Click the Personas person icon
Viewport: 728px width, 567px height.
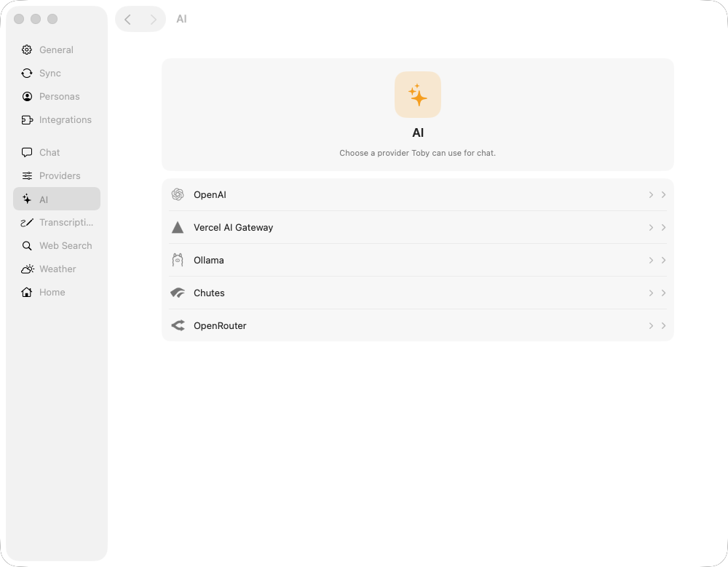(x=27, y=96)
